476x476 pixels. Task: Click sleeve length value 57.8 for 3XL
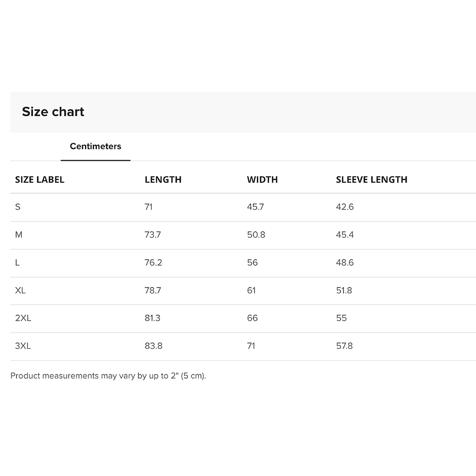point(344,346)
